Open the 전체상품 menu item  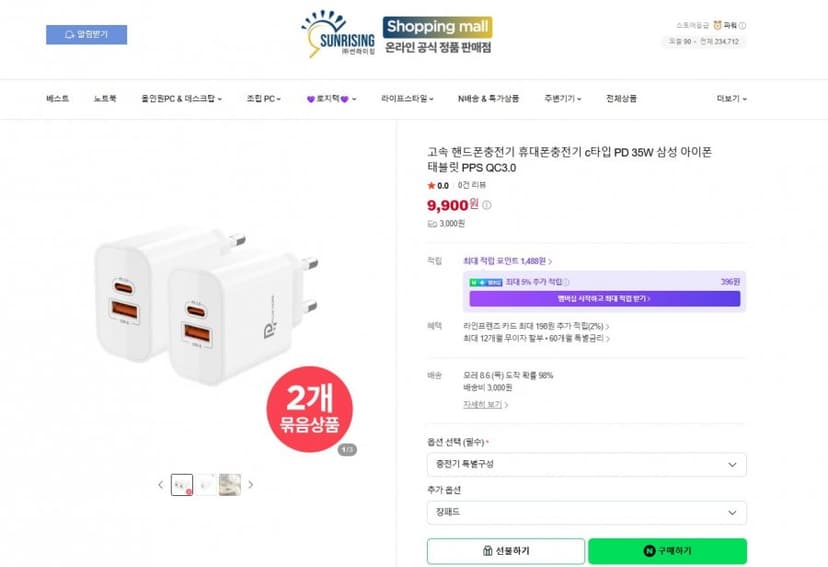click(x=621, y=99)
